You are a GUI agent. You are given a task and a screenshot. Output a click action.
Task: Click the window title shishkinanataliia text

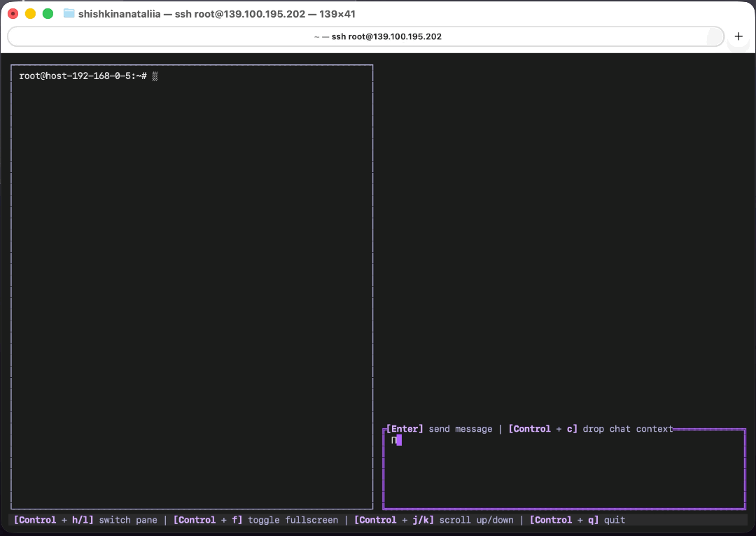(x=120, y=14)
